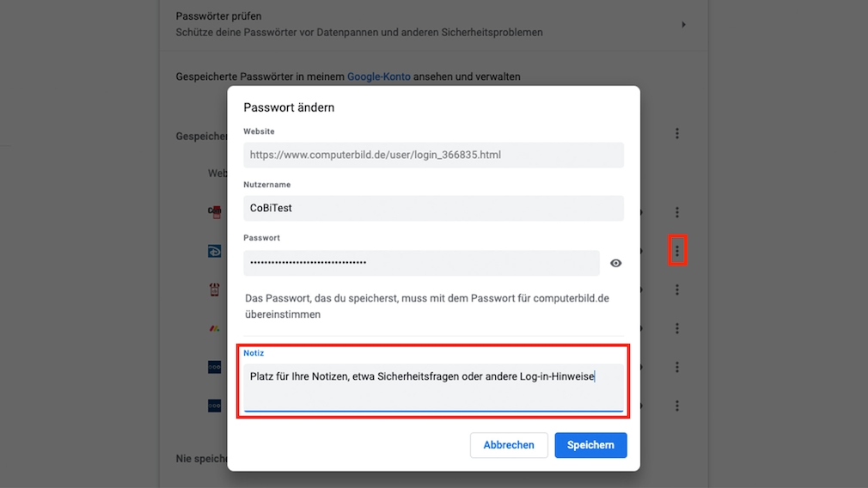The image size is (868, 488).
Task: Click the Website URL field
Action: point(433,155)
